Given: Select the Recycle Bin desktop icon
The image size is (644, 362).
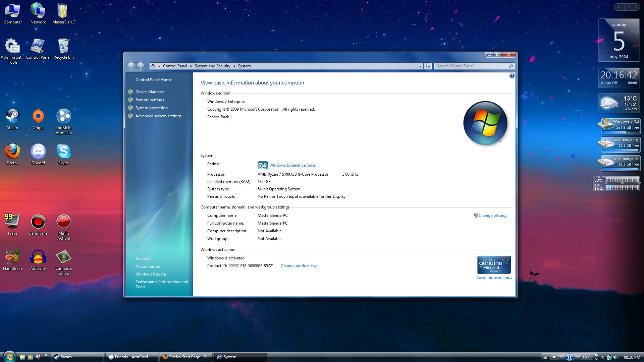Looking at the screenshot, I should 64,49.
